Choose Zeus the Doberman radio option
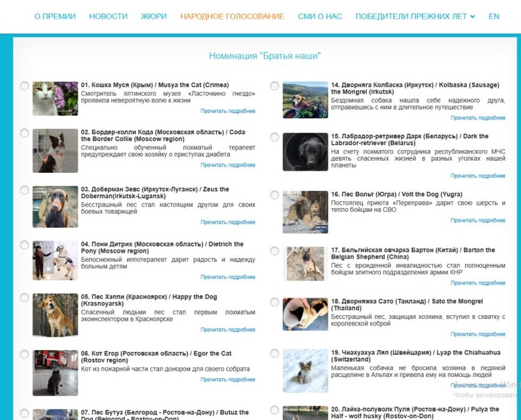Viewport: 521px width, 420px height. [24, 190]
